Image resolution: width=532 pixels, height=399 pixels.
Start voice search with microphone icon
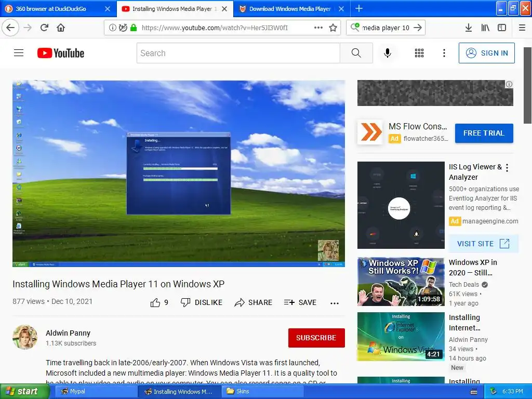click(x=388, y=53)
